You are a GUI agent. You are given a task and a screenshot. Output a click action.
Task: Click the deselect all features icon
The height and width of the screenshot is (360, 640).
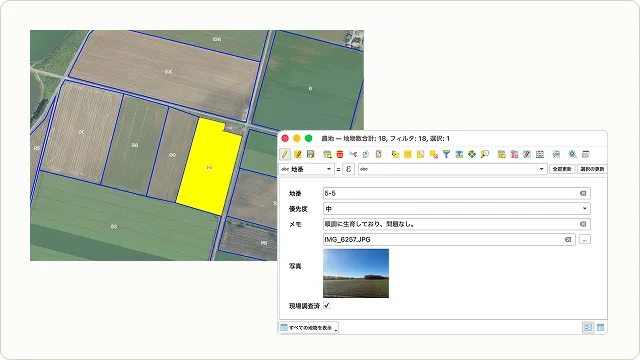[433, 154]
